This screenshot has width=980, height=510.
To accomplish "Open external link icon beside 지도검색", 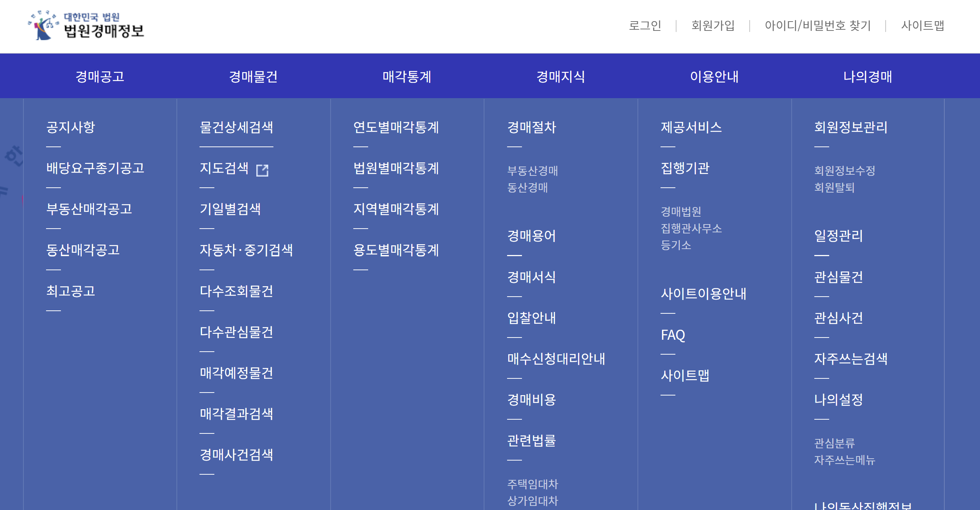I will click(x=262, y=170).
